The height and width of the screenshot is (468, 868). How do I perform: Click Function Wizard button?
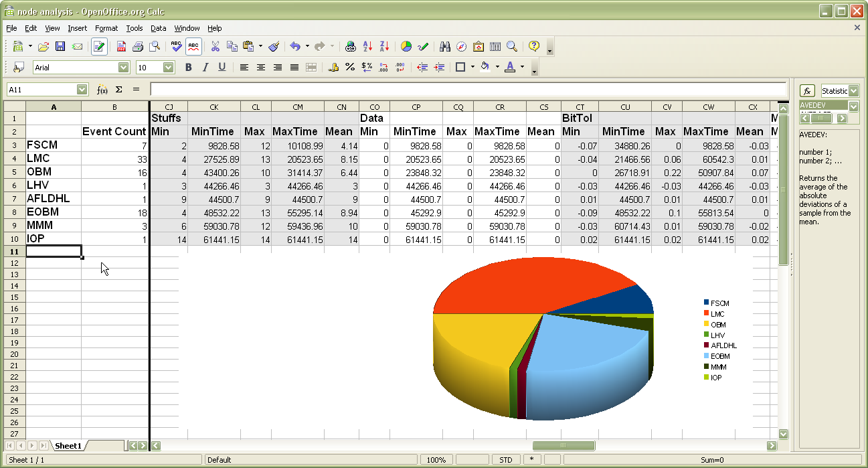(x=102, y=89)
